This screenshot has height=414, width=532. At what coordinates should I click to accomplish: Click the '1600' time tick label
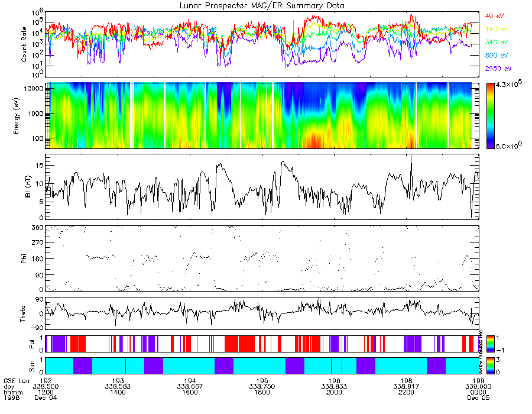[x=190, y=392]
